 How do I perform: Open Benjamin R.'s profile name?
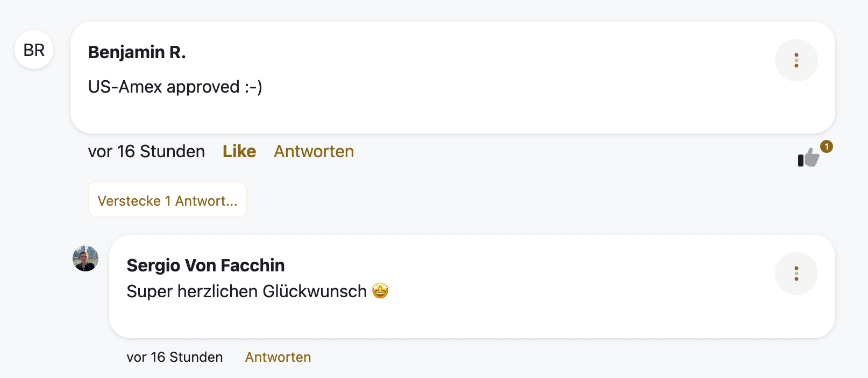[x=137, y=52]
